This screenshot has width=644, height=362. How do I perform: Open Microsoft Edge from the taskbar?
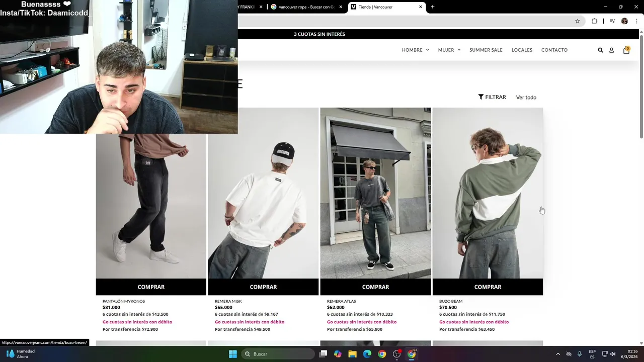pyautogui.click(x=367, y=354)
